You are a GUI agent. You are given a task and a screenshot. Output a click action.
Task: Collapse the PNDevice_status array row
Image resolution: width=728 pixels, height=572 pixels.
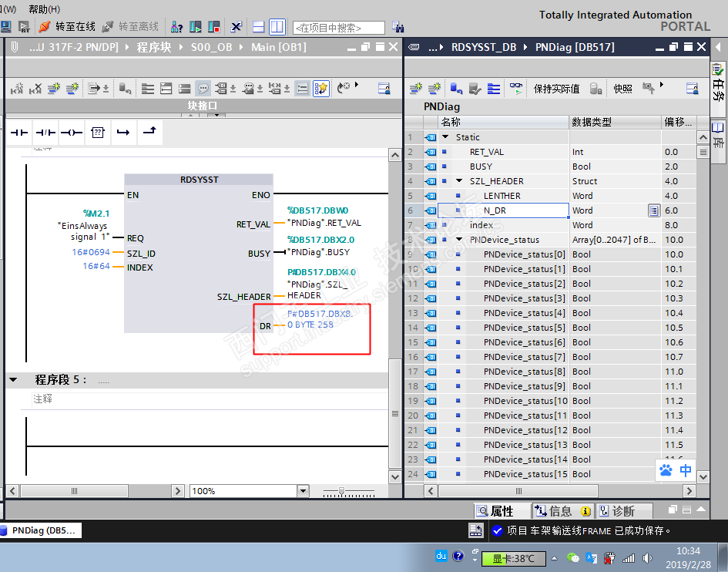point(459,239)
